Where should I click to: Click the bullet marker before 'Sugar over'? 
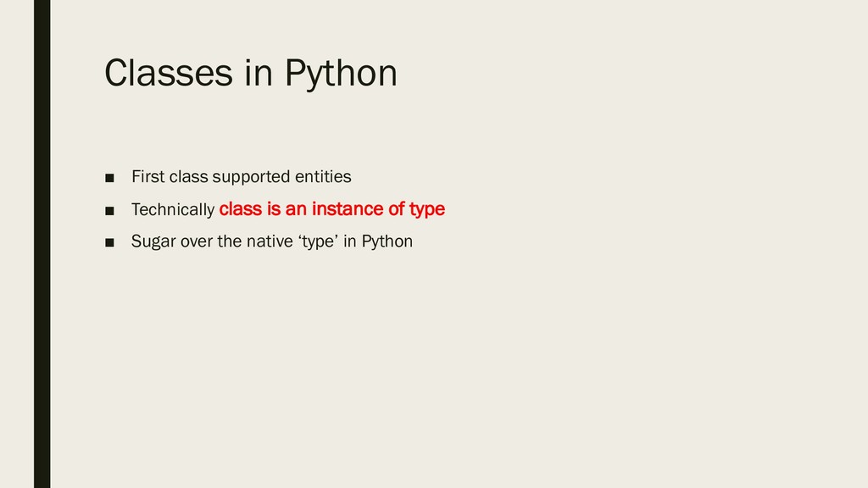(x=109, y=242)
